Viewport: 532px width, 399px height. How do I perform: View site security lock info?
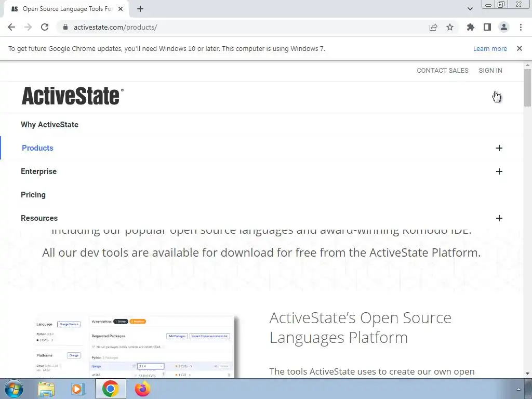[x=65, y=27]
